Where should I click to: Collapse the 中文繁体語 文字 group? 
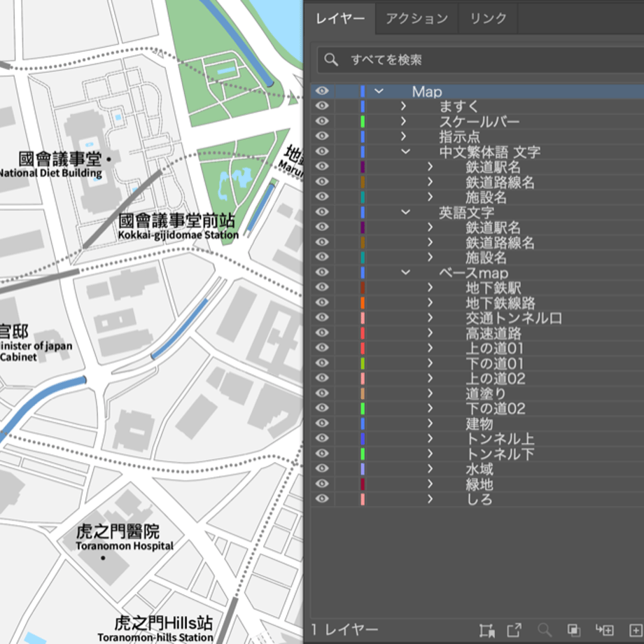coord(405,152)
